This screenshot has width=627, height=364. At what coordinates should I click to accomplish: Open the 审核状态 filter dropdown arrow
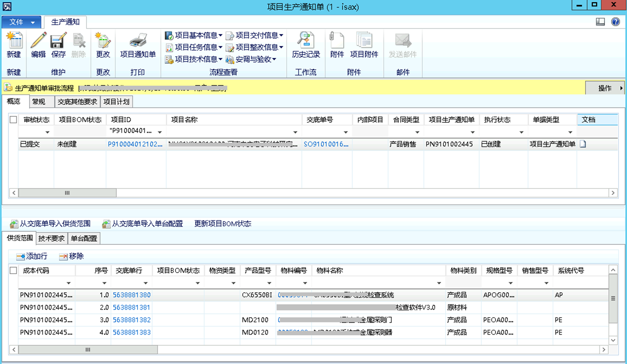click(47, 132)
